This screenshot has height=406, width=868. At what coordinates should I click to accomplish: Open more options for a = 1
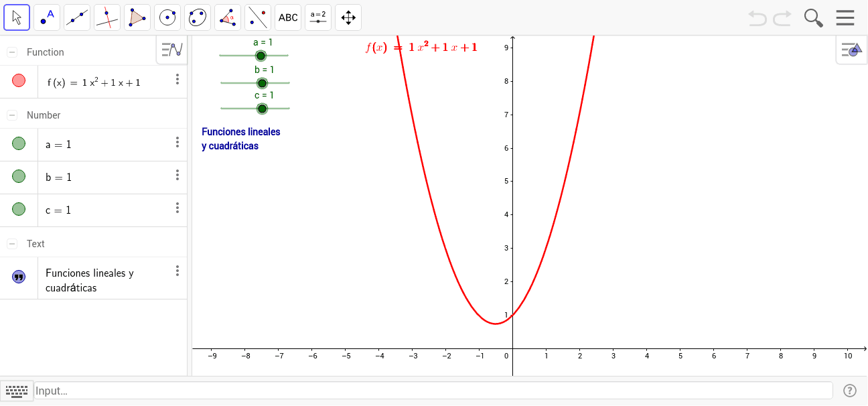point(177,142)
